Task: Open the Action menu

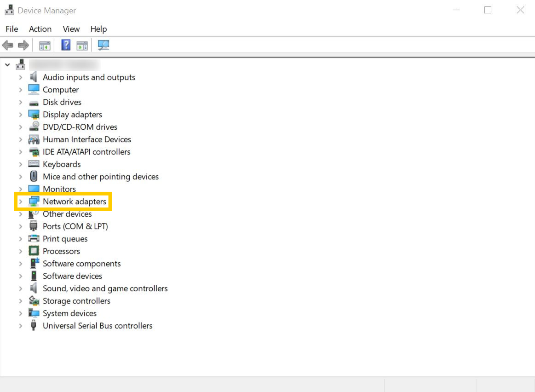Action: pyautogui.click(x=40, y=29)
